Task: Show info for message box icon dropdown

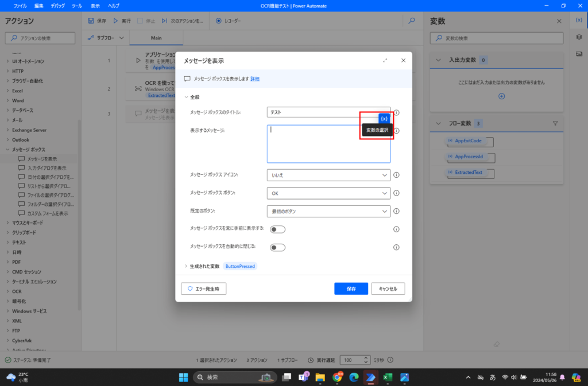Action: pyautogui.click(x=396, y=175)
